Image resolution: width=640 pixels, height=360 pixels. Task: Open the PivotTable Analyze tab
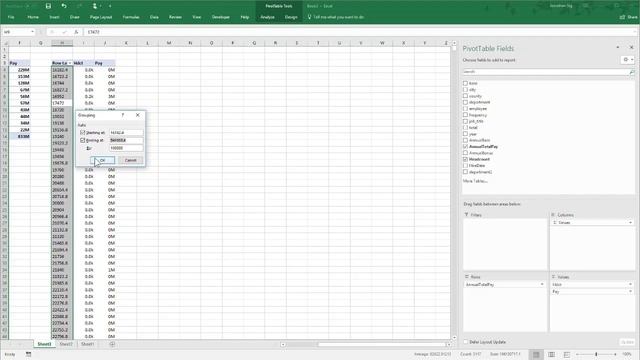click(267, 17)
